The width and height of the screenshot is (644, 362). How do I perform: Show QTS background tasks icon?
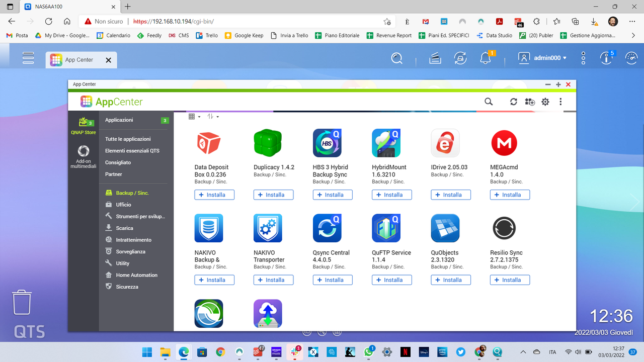coord(435,58)
